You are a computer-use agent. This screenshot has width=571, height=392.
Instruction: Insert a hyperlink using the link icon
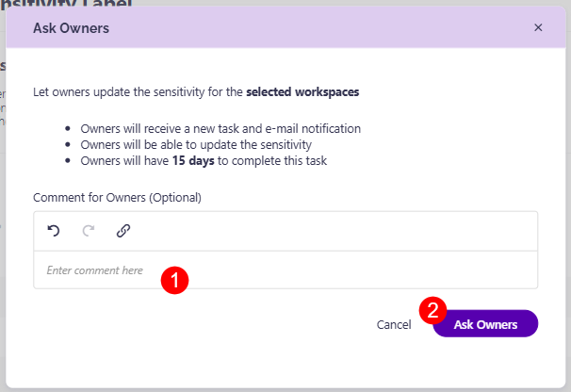click(123, 230)
